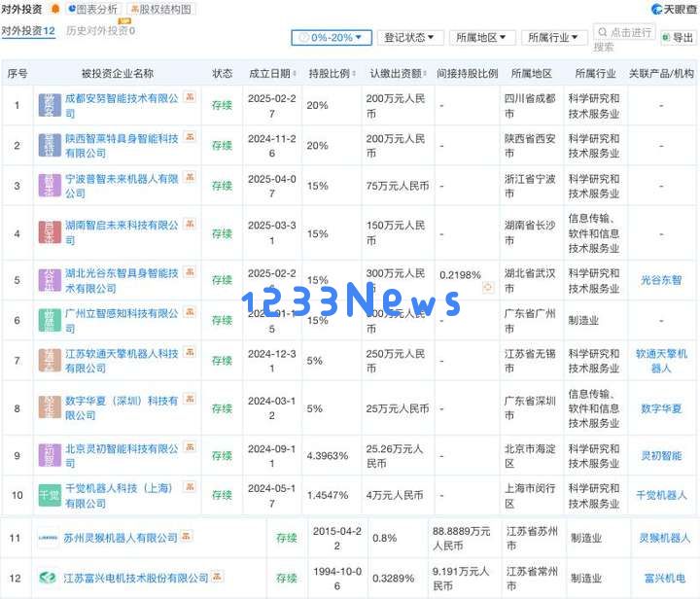Open company 广州立智感知科技有限公司
The width and height of the screenshot is (700, 599).
point(122,321)
